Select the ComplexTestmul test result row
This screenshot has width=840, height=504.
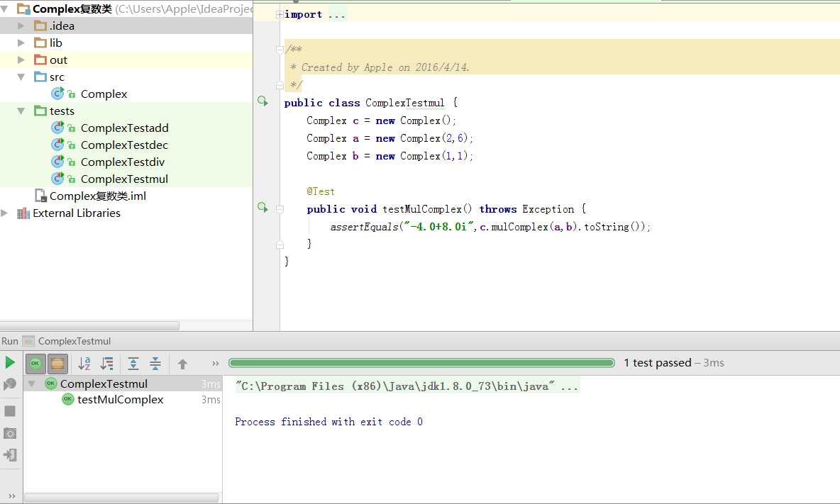123,383
